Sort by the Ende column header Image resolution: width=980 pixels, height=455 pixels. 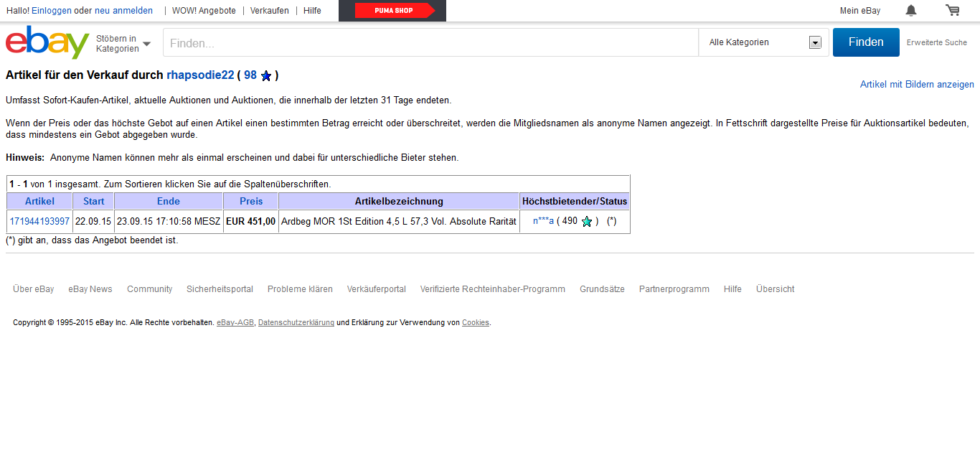point(169,201)
